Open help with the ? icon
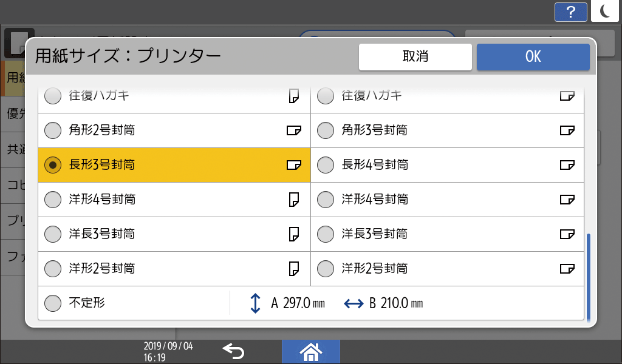The width and height of the screenshot is (622, 364). point(570,12)
